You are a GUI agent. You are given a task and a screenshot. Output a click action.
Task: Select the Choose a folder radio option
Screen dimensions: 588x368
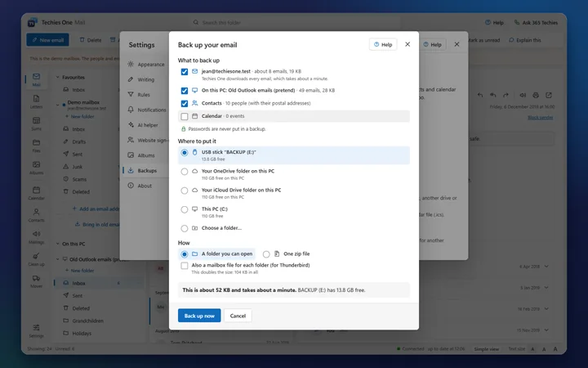(184, 228)
